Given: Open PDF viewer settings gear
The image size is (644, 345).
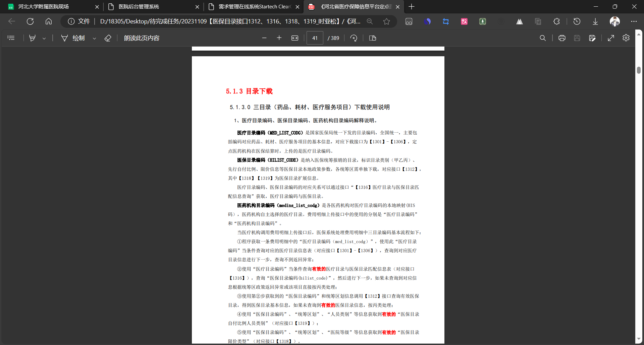Looking at the screenshot, I should coord(626,38).
